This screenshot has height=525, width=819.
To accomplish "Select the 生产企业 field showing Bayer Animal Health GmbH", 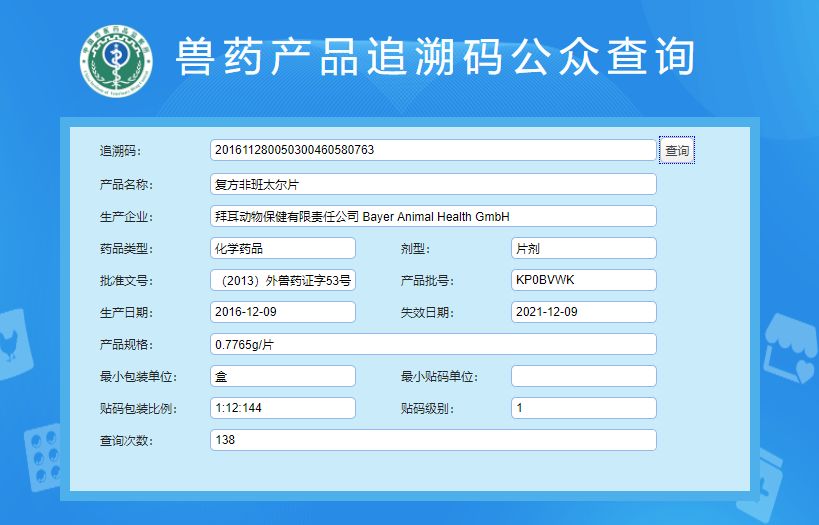I will point(433,216).
